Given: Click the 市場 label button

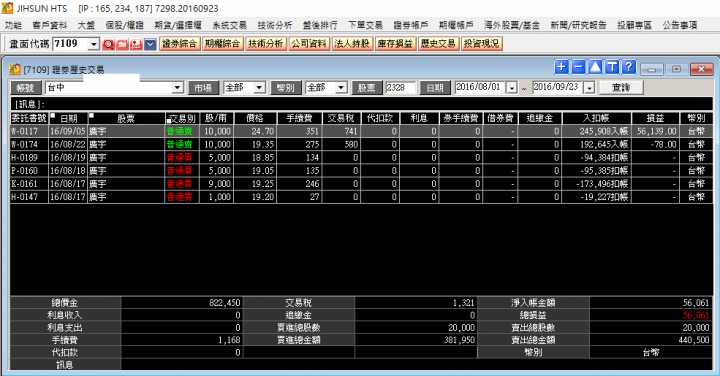Looking at the screenshot, I should (203, 88).
